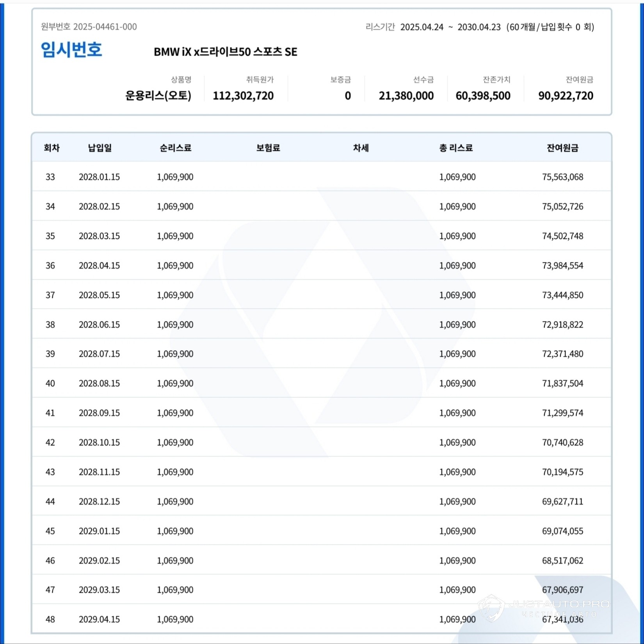The height and width of the screenshot is (644, 644).
Task: Click the 보험료 column header
Action: click(x=268, y=148)
